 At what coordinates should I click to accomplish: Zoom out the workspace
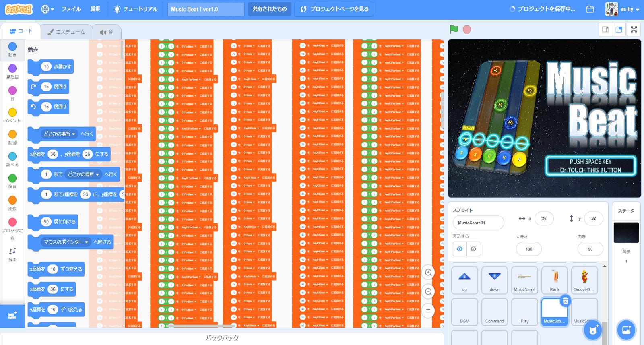pos(428,291)
